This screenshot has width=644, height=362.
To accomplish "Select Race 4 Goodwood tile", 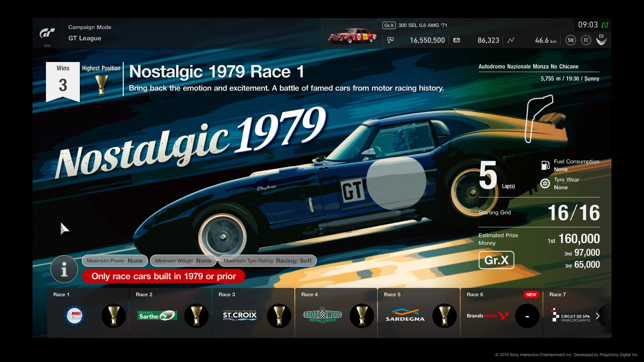I will click(336, 312).
